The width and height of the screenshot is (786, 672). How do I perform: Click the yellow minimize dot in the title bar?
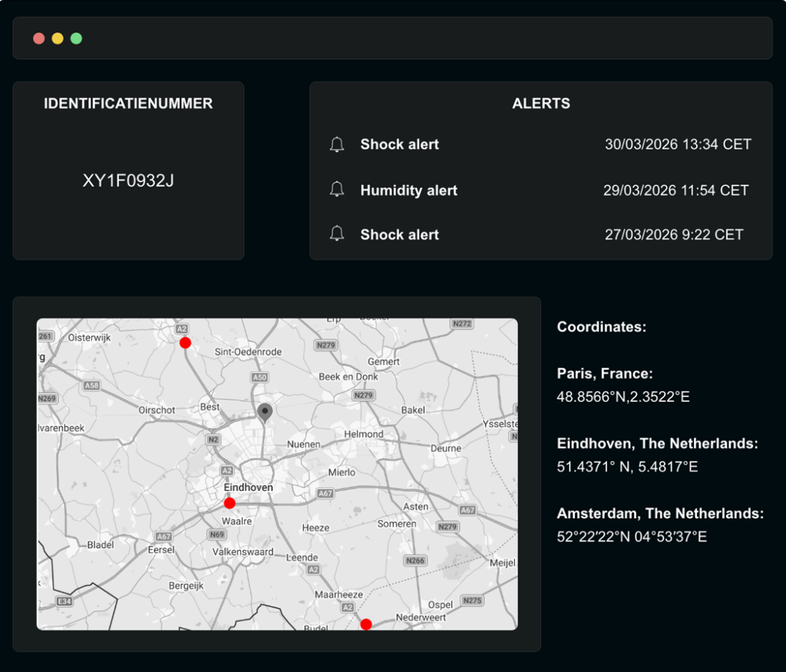pos(58,38)
